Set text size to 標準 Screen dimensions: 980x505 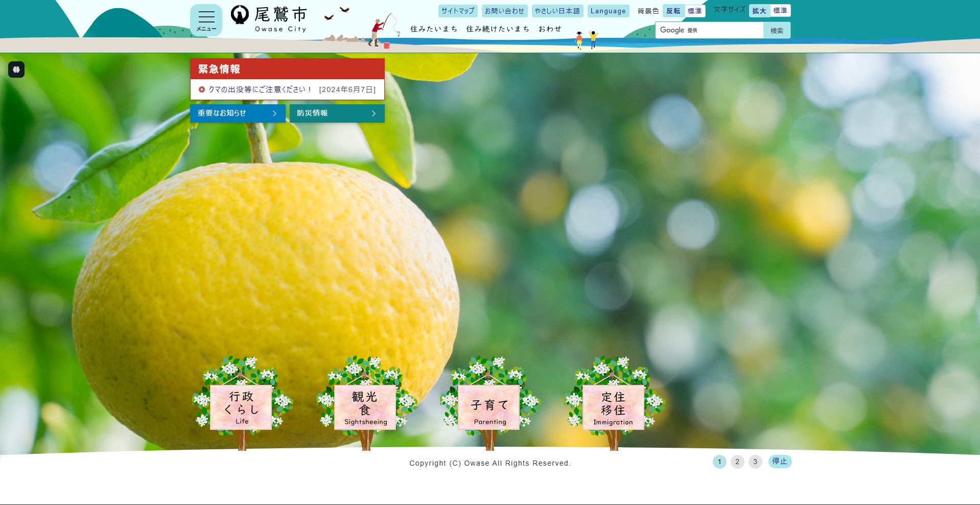[780, 11]
